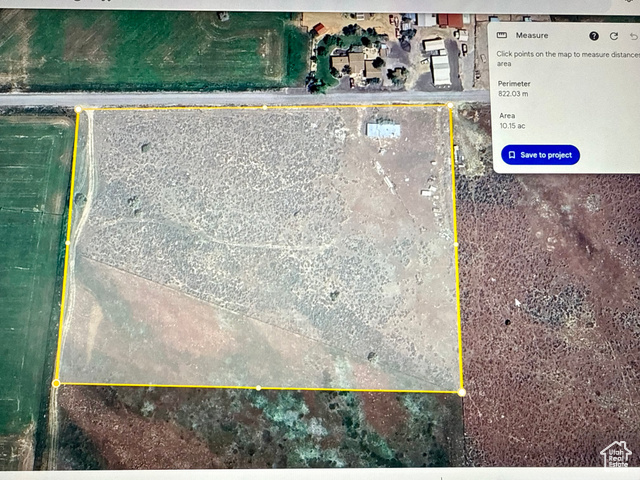
Task: Open the Measure help question mark icon
Action: (x=594, y=36)
